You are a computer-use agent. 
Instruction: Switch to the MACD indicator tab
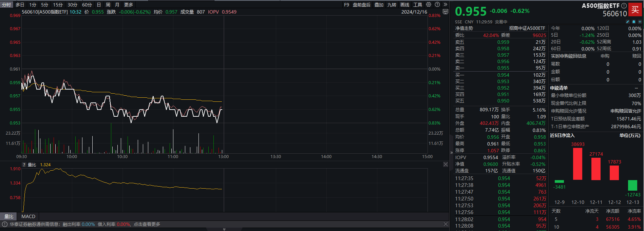[28, 216]
